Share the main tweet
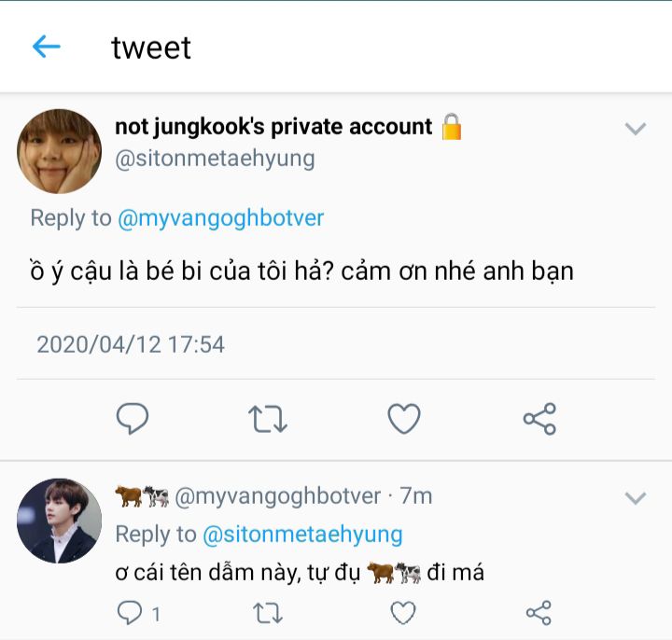This screenshot has height=640, width=672. [539, 419]
